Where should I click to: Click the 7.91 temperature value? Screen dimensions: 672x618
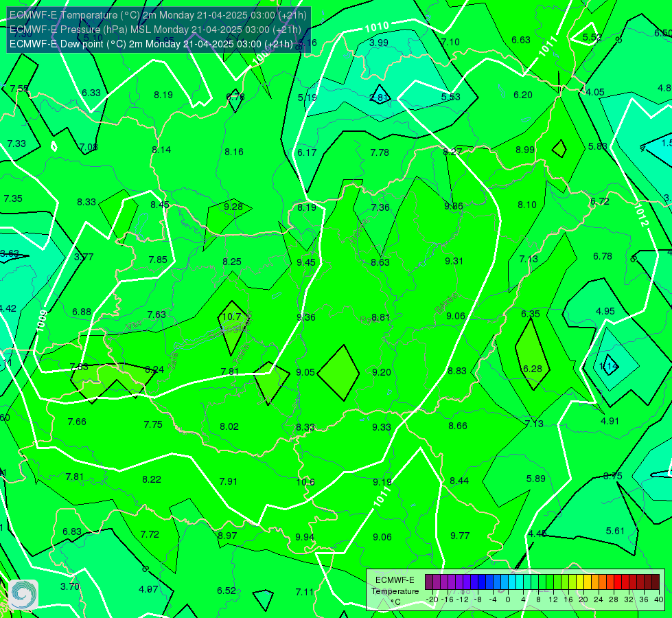[x=229, y=481]
